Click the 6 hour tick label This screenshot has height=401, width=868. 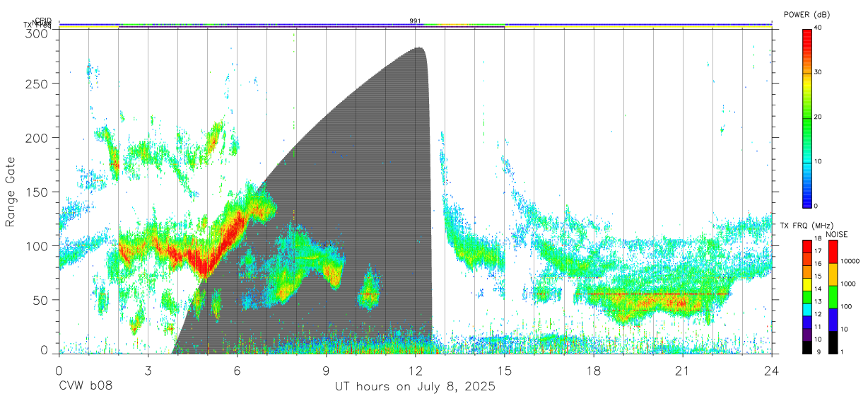237,370
